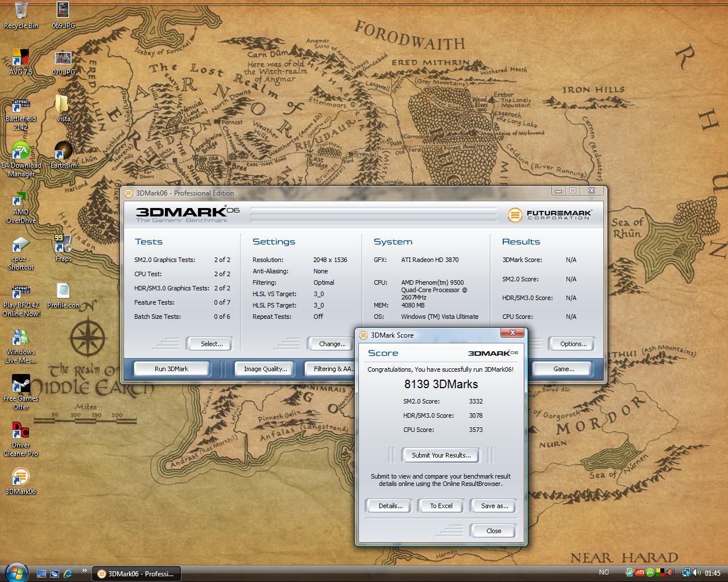Launch the Battlefield 2142 desktop shortcut
Screen dimensions: 728x582
click(x=20, y=113)
